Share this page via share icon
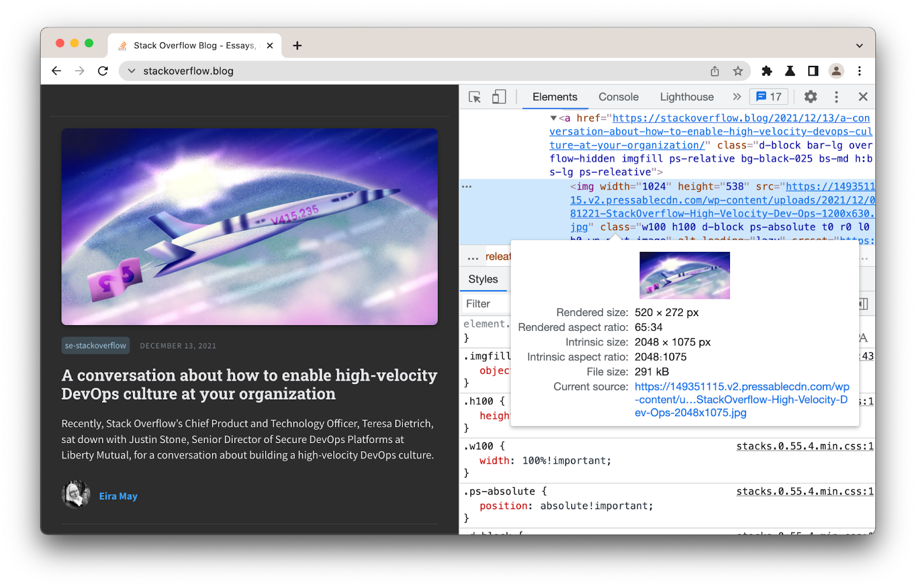916x588 pixels. [714, 71]
